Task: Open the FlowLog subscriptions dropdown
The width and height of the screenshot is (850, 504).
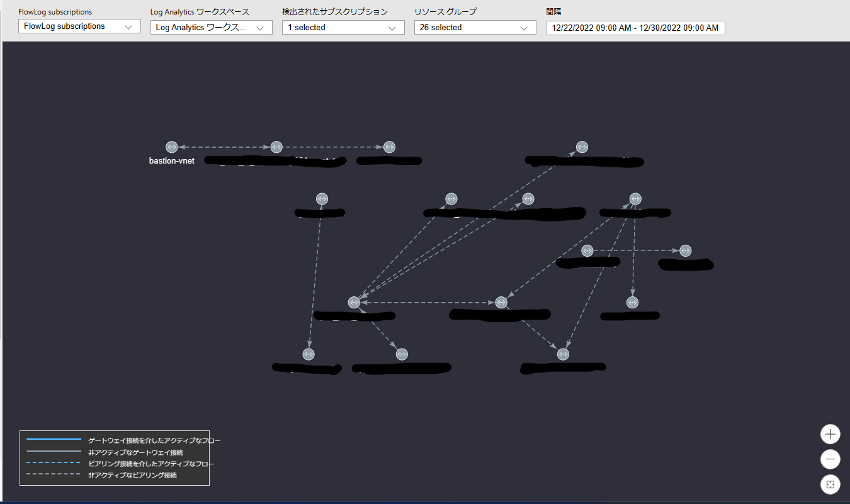Action: click(x=79, y=26)
